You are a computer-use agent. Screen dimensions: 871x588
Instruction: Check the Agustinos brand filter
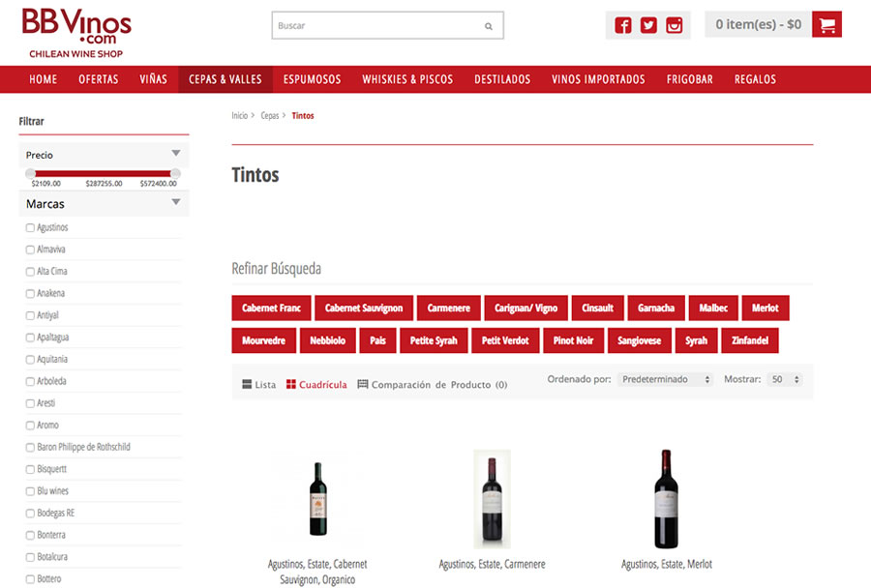30,227
